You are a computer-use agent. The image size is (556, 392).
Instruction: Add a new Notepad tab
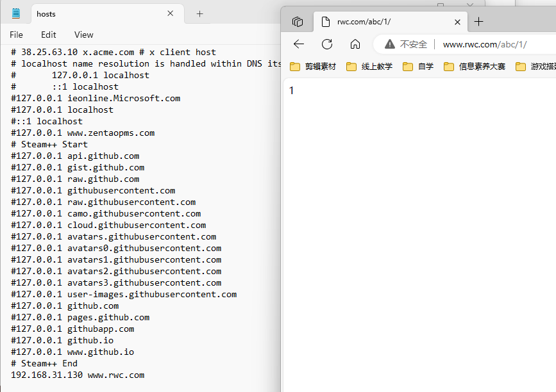pyautogui.click(x=199, y=13)
